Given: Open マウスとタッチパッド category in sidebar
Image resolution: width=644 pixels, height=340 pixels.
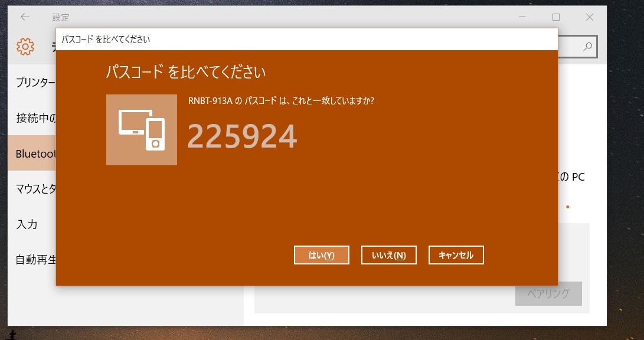Looking at the screenshot, I should (32, 188).
